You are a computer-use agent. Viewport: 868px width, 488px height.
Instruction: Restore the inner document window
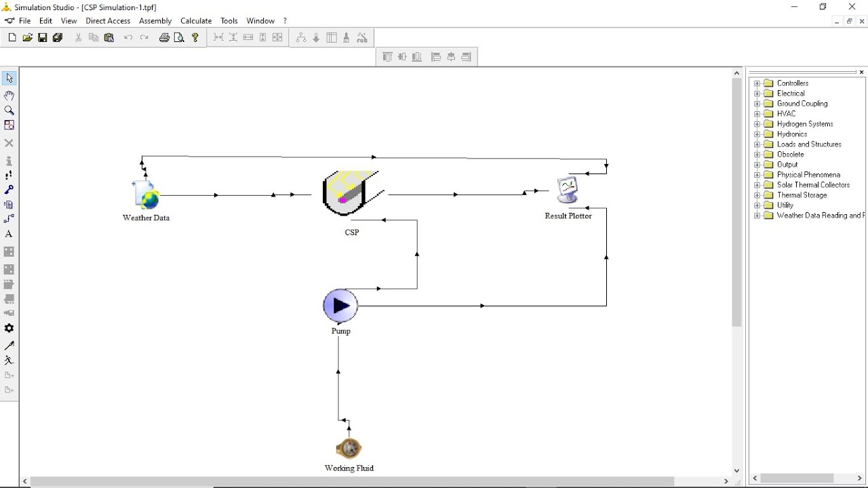[849, 21]
